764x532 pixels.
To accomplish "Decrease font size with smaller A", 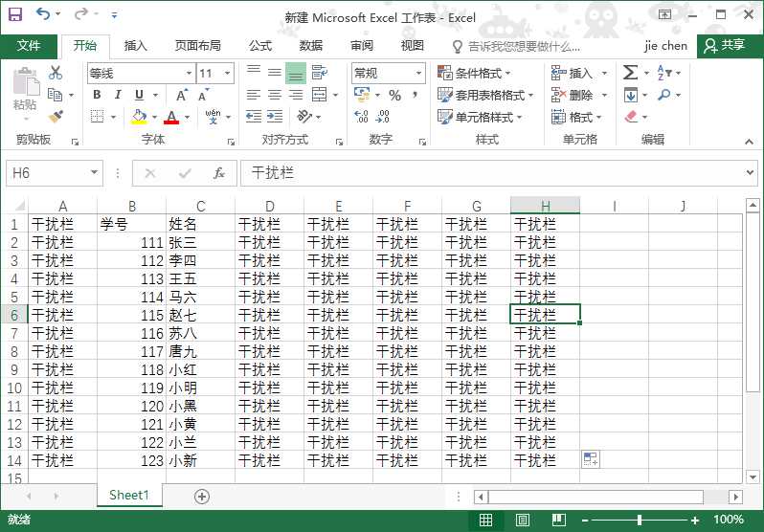I will tap(203, 95).
